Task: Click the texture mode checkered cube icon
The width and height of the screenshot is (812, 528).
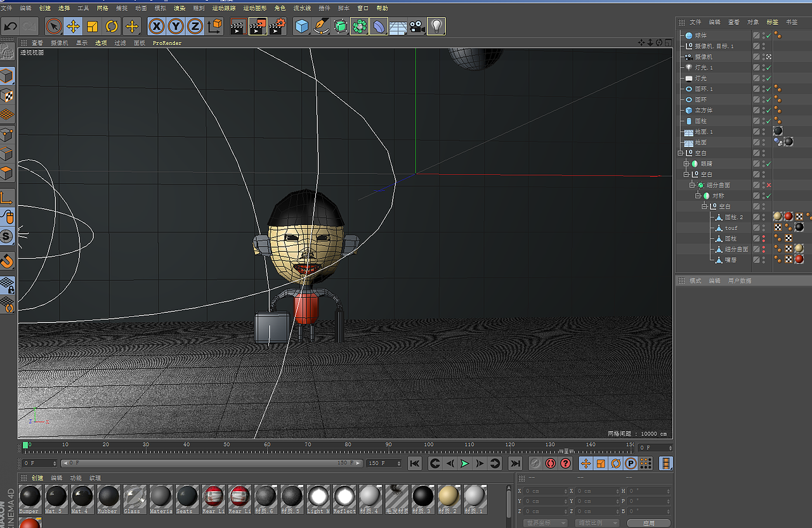Action: pos(7,96)
